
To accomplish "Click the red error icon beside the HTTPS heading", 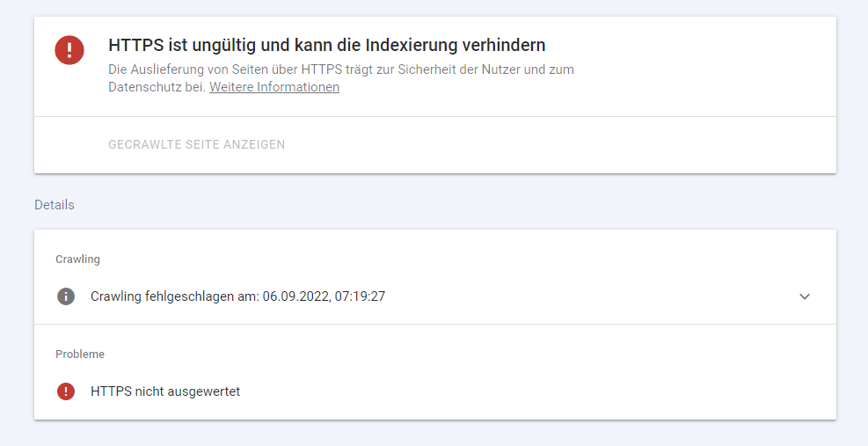I will click(x=69, y=49).
